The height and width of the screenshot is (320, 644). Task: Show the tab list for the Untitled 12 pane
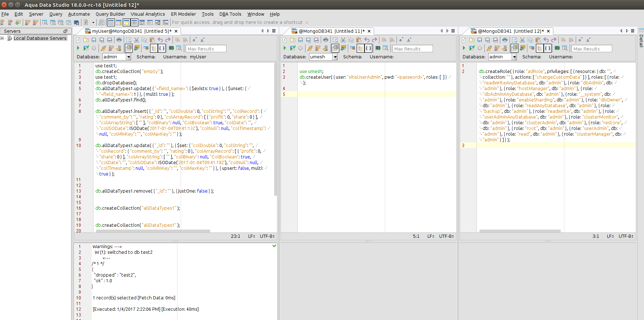point(633,31)
